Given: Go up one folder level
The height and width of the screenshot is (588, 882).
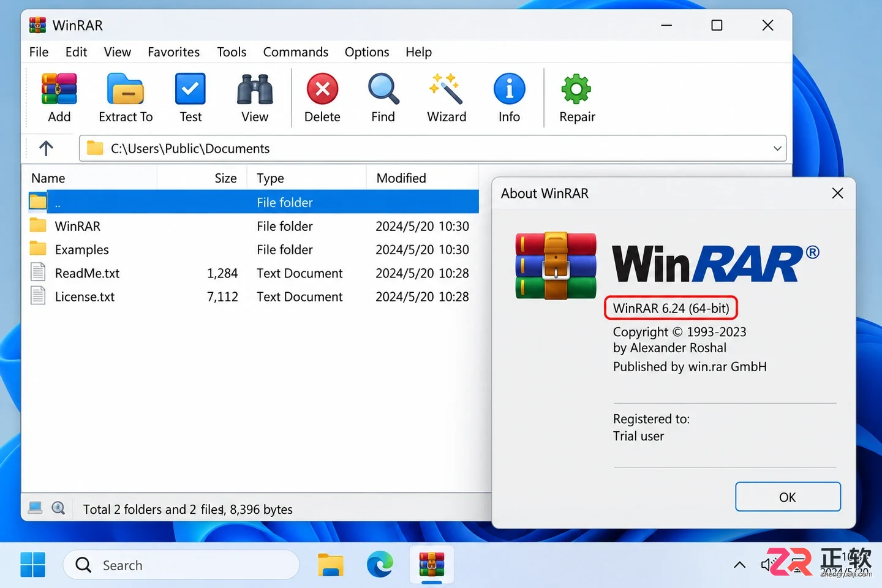Looking at the screenshot, I should coord(46,148).
